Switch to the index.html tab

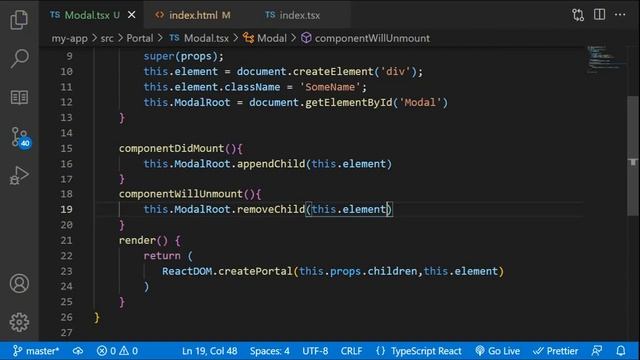point(193,15)
